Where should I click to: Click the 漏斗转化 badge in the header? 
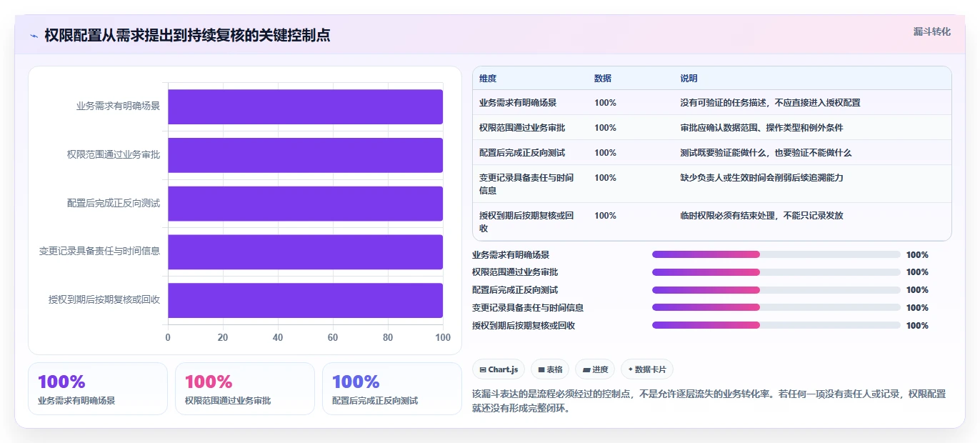coord(931,31)
